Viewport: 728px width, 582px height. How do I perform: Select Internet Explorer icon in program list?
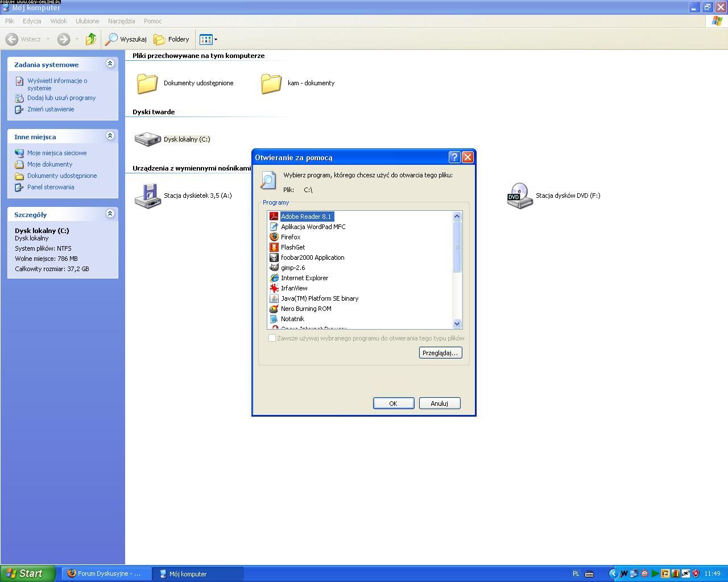pos(274,278)
